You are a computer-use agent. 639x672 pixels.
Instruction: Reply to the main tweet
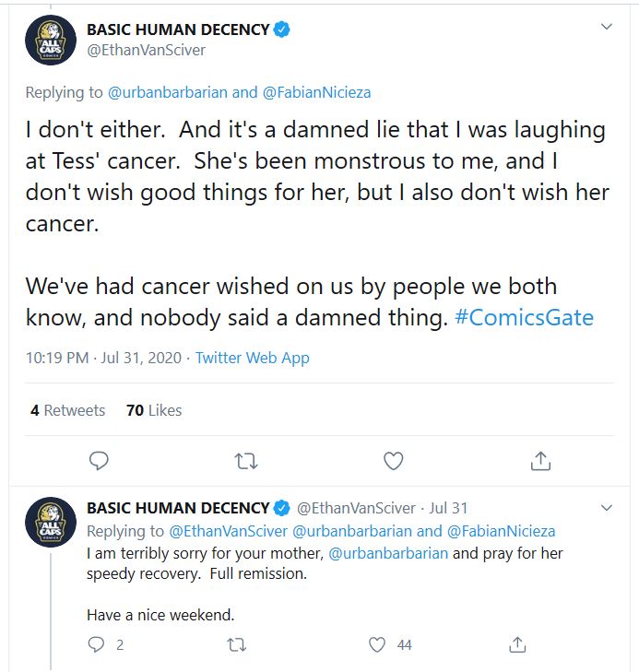pos(100,460)
